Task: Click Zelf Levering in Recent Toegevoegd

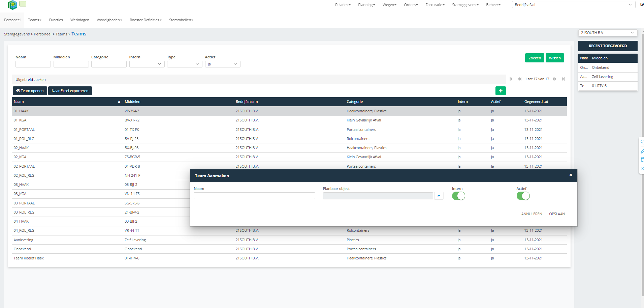Action: point(602,77)
